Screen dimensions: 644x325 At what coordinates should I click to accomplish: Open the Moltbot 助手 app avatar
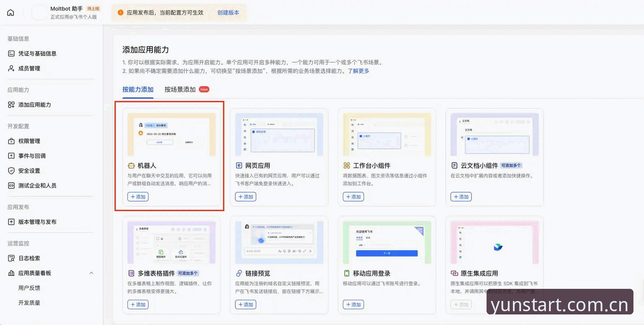point(39,13)
